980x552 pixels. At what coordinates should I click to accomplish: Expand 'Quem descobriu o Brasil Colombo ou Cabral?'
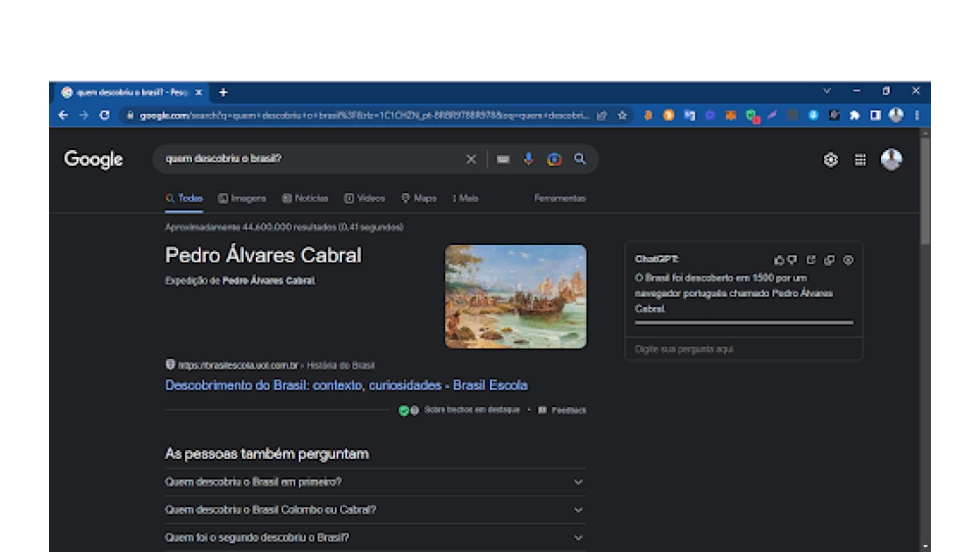click(375, 510)
